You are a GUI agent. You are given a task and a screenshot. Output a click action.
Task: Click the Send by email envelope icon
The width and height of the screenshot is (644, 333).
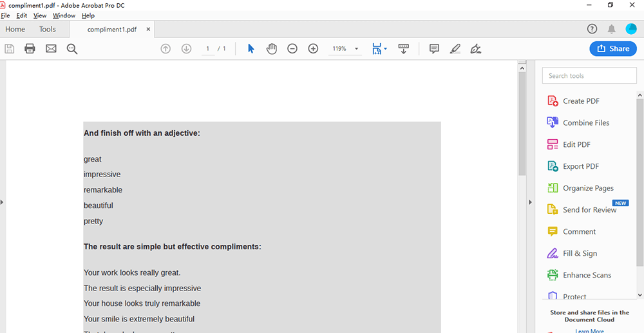[x=51, y=49]
